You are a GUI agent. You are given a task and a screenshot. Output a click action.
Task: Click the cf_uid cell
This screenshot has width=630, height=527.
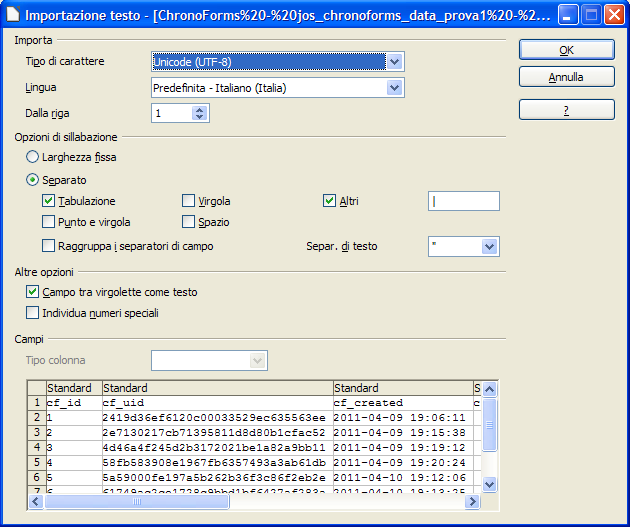click(x=218, y=403)
